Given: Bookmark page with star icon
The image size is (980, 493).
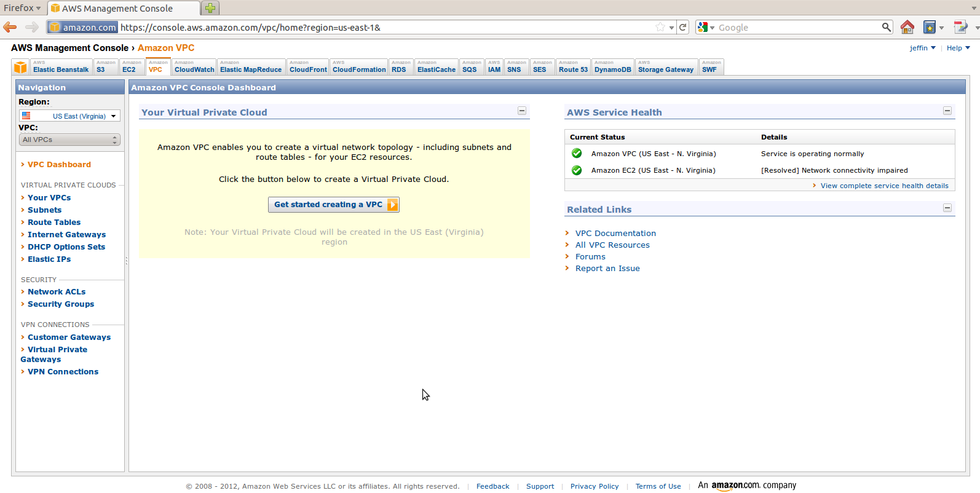Looking at the screenshot, I should 660,27.
